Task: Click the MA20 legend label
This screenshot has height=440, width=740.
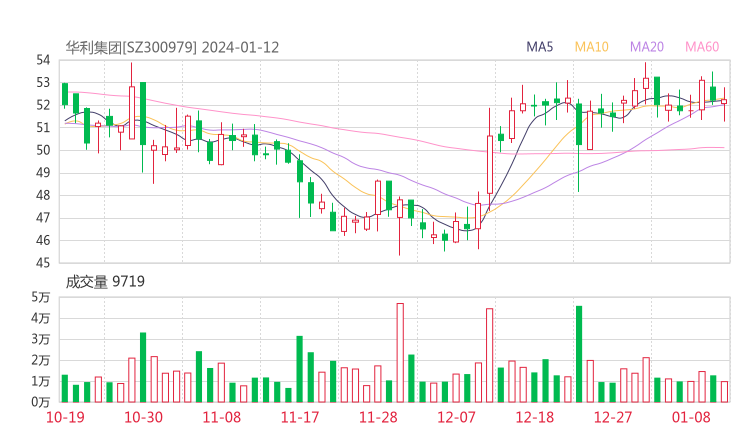Action: (x=647, y=47)
